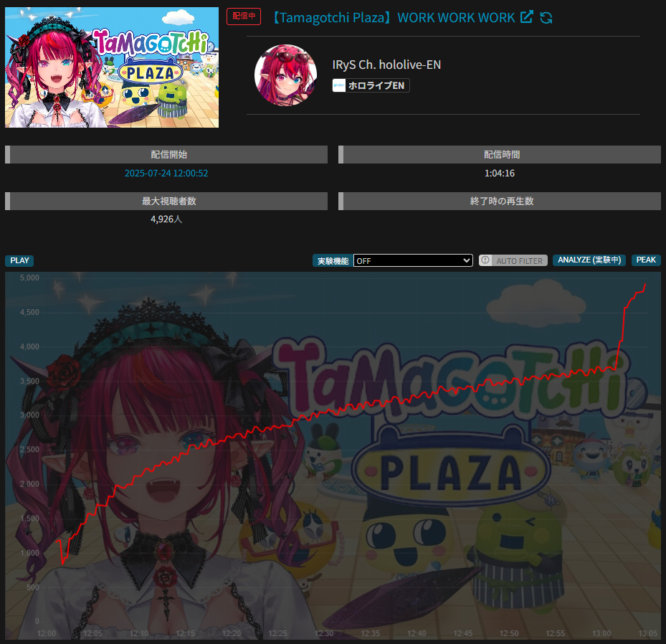This screenshot has width=666, height=644.
Task: Click the chart's final peak data point
Action: pos(646,284)
